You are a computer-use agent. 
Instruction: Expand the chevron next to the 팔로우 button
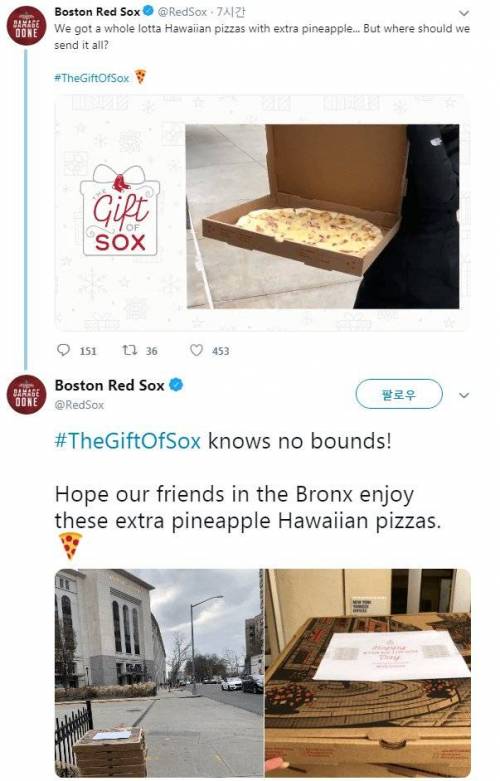tap(464, 395)
